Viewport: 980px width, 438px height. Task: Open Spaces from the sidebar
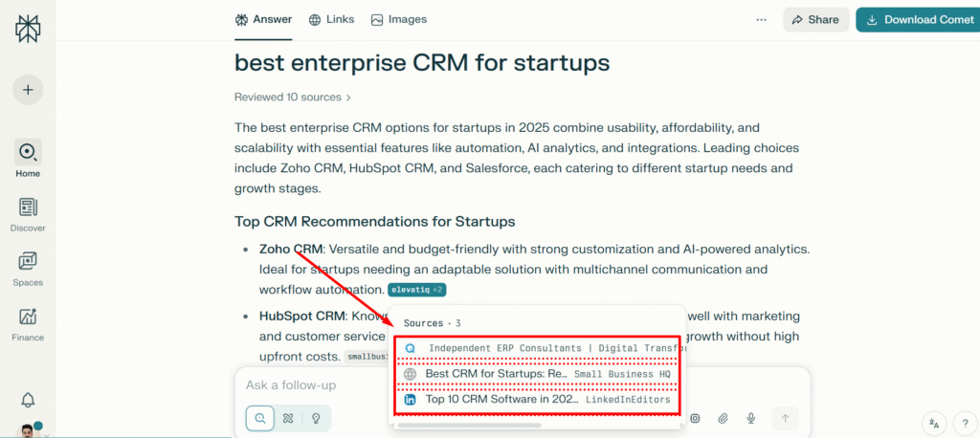click(x=28, y=268)
